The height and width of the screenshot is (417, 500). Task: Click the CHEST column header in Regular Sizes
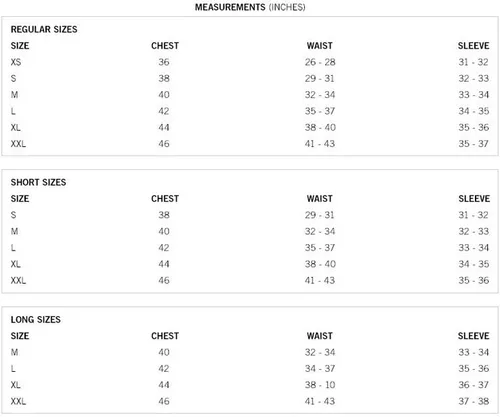click(x=165, y=46)
